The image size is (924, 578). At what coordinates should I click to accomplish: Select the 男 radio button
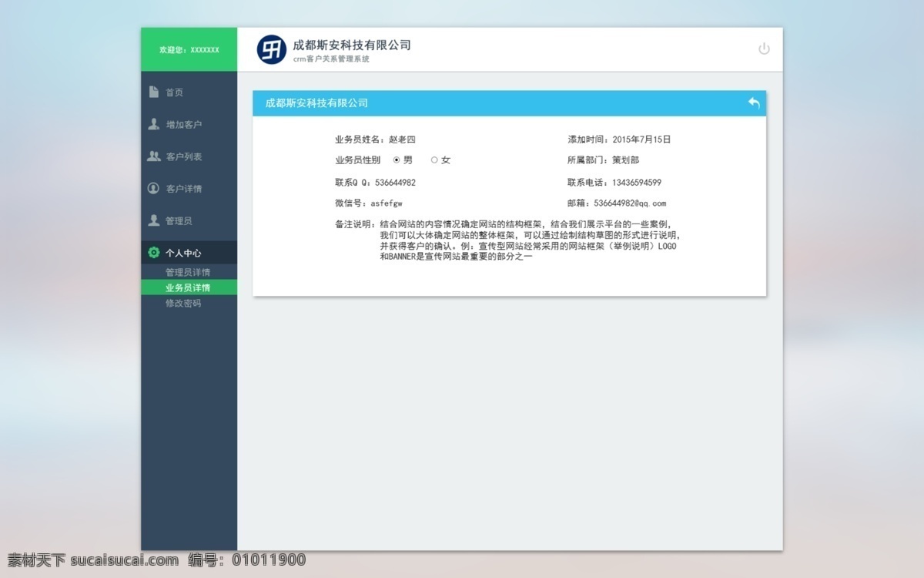click(x=397, y=160)
